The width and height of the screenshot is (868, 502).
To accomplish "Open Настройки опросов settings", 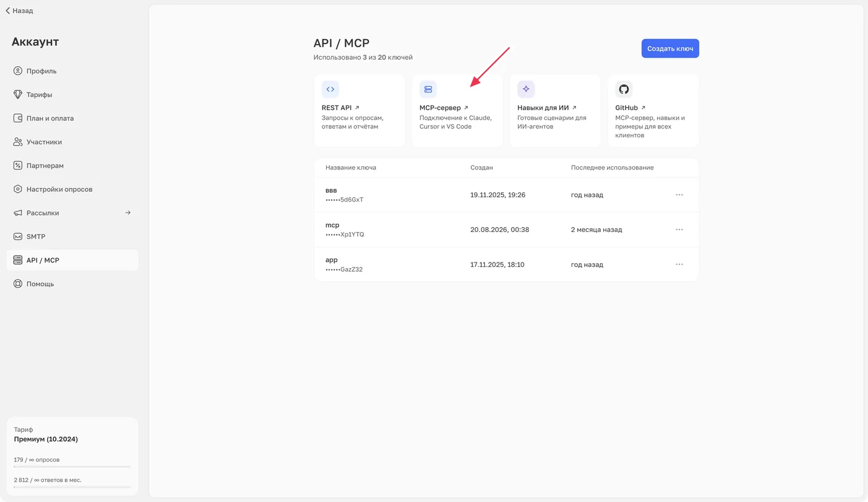I will point(73,189).
